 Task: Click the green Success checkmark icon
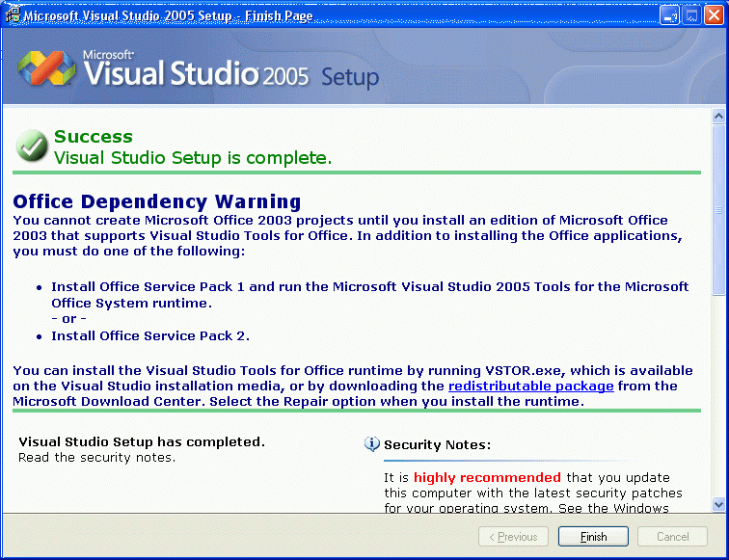[32, 147]
